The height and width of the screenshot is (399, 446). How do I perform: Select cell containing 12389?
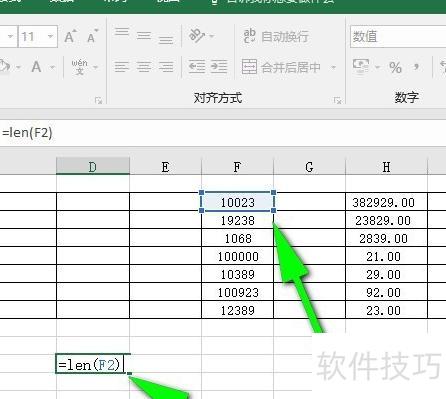tap(237, 310)
